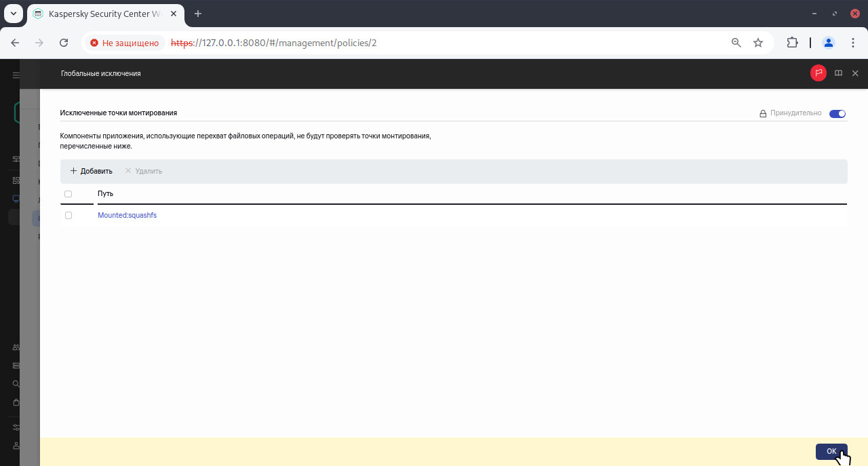Select the Kaspersky Security Center tab

click(x=102, y=14)
